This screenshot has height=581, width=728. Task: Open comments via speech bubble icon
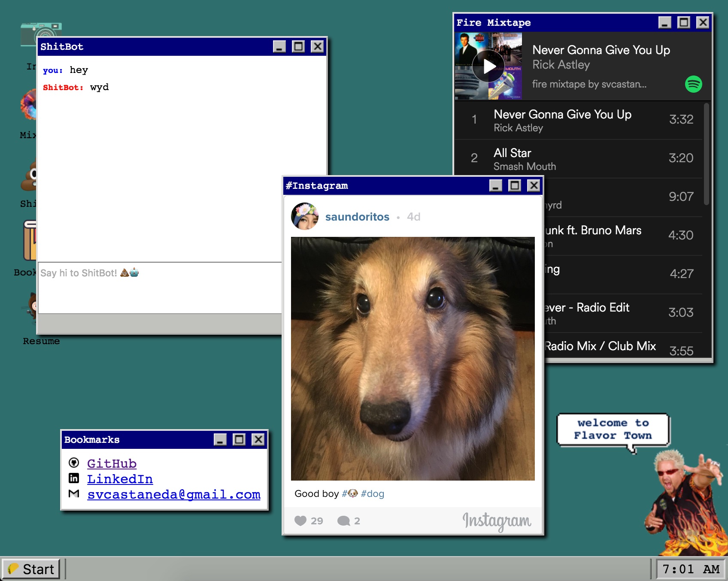[343, 520]
